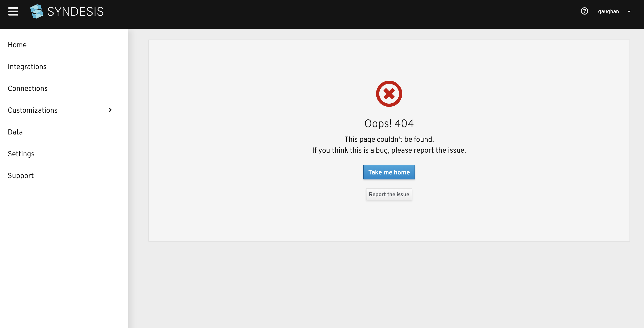Open the hamburger navigation menu
644x328 pixels.
[13, 11]
